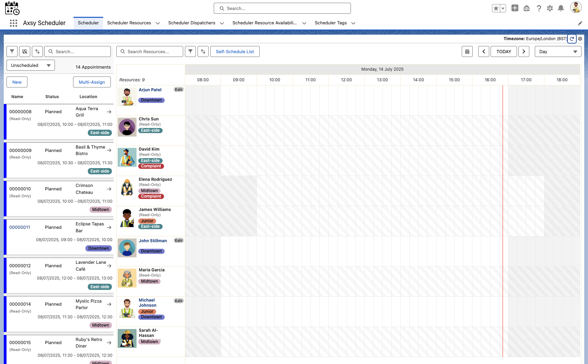
Task: Open the Scheduler Resources tab
Action: (x=129, y=23)
